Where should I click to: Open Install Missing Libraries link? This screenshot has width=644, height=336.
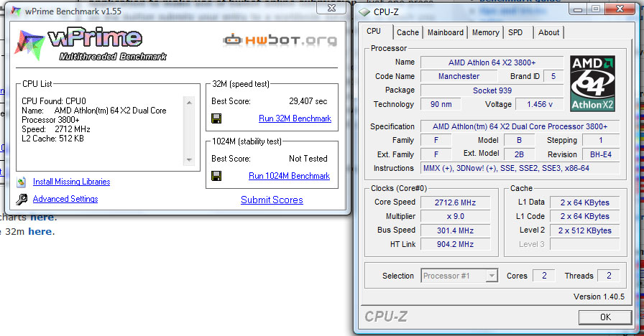pyautogui.click(x=71, y=182)
